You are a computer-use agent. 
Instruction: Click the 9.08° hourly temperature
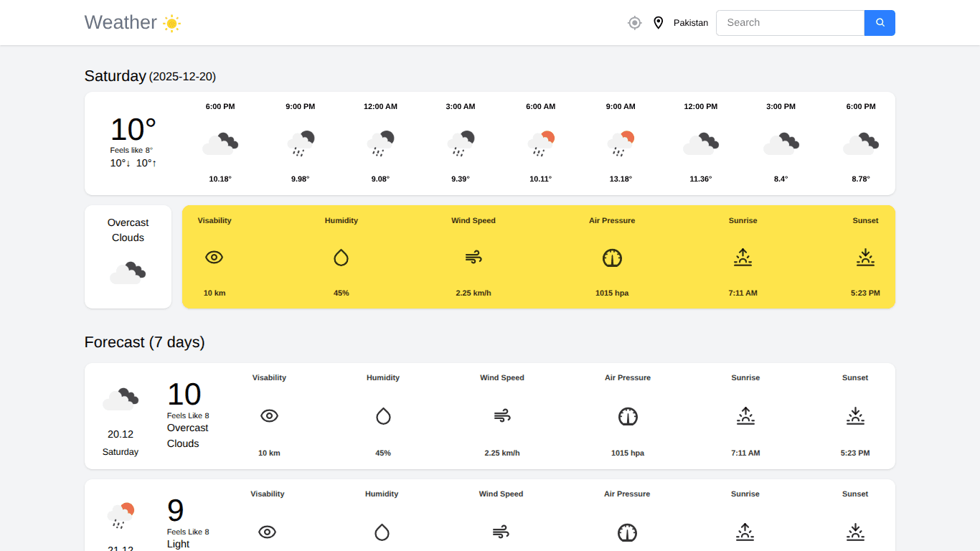pos(380,179)
